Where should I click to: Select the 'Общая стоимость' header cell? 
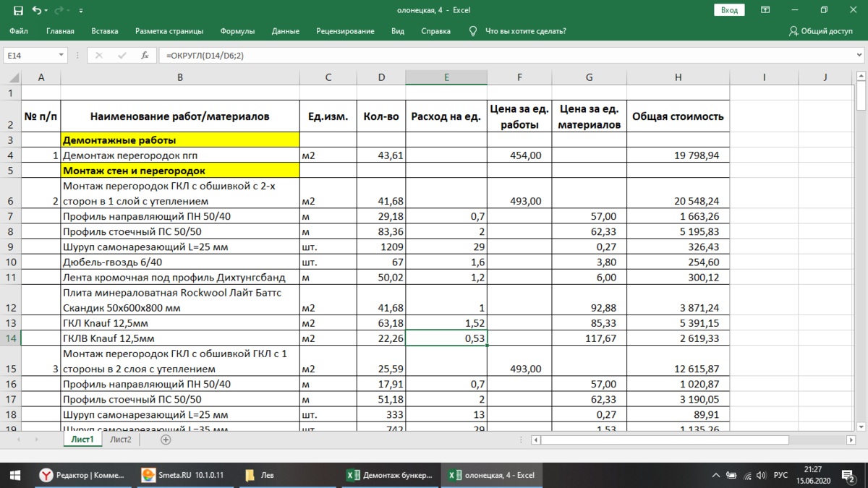click(x=678, y=116)
